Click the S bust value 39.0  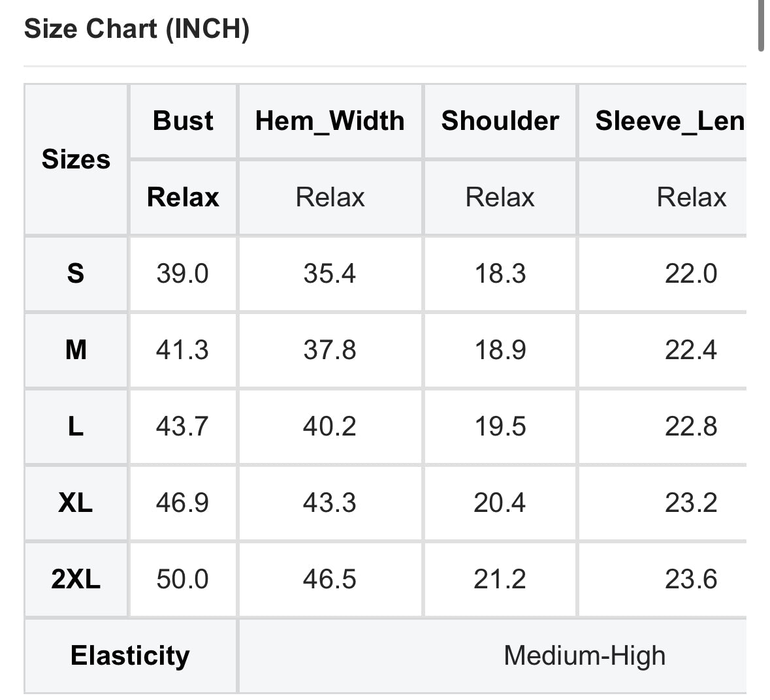point(182,273)
